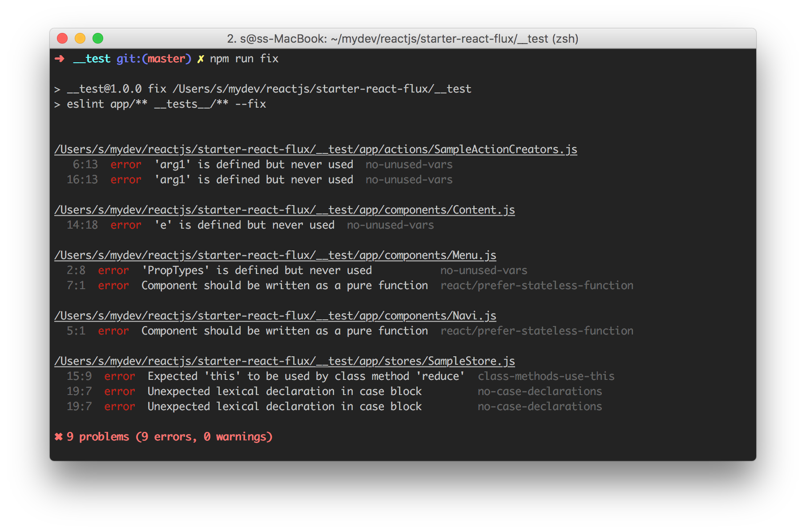Click the 'eslint app/** __tests__/** --fix' line
Screen dimensions: 806x532
click(x=166, y=104)
